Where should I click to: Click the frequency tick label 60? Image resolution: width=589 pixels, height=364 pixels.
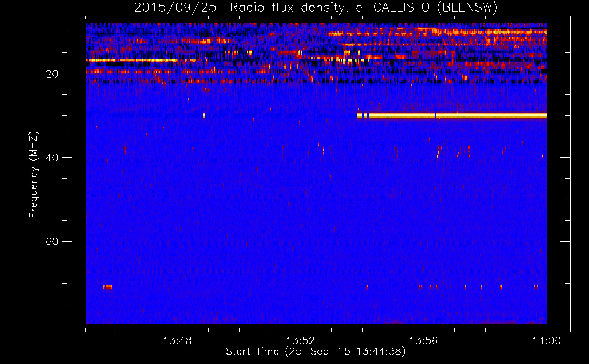[52, 241]
